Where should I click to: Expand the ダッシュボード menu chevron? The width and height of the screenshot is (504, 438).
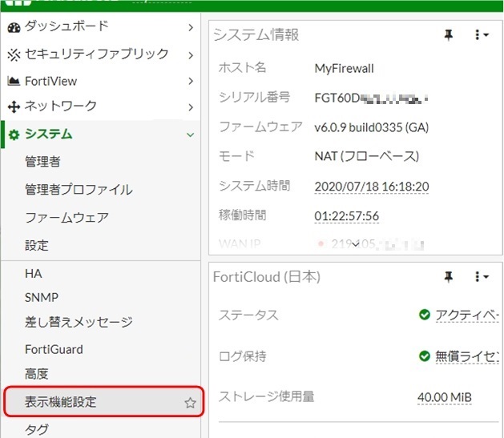click(x=190, y=27)
